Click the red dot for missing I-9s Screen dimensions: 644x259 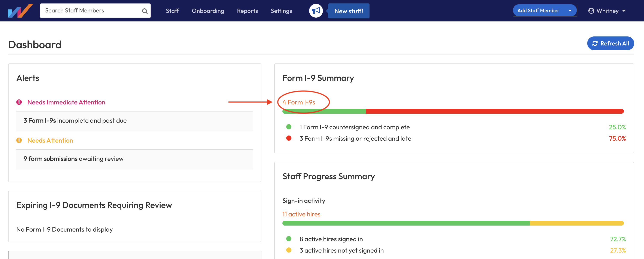[x=289, y=138]
